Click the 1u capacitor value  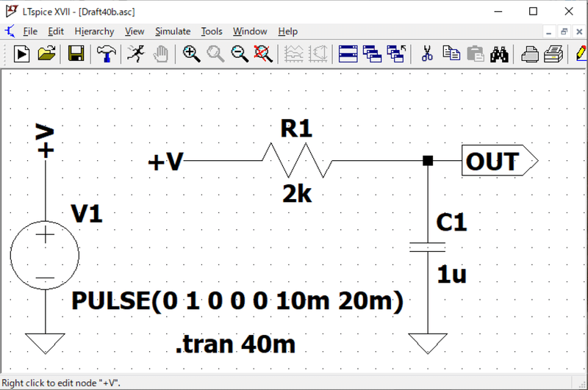[451, 275]
